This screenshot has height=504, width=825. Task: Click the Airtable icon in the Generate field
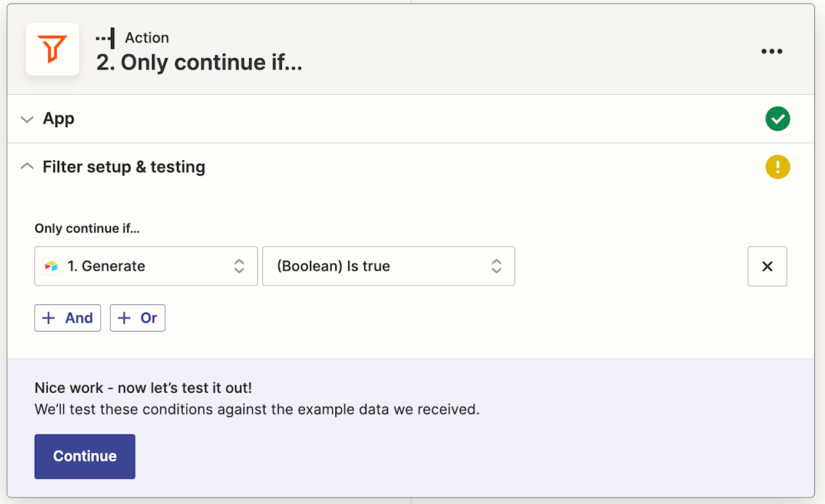51,266
